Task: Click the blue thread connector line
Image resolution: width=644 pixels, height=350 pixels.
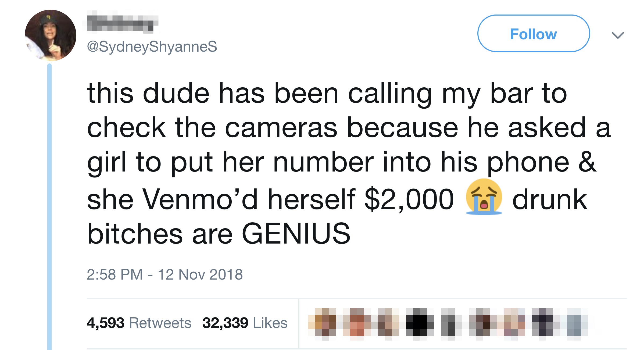Action: pyautogui.click(x=49, y=206)
